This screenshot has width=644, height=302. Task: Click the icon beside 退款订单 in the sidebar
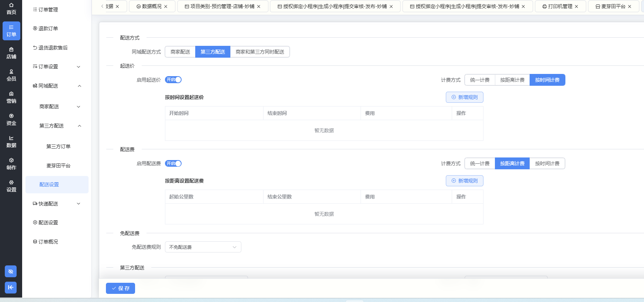point(35,28)
